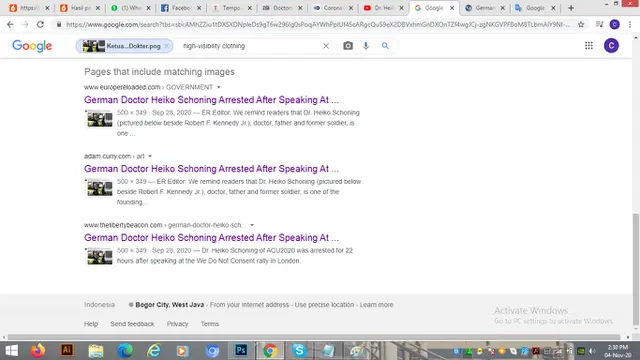Bookmark this page with the star icon
This screenshot has width=640, height=360.
(581, 24)
